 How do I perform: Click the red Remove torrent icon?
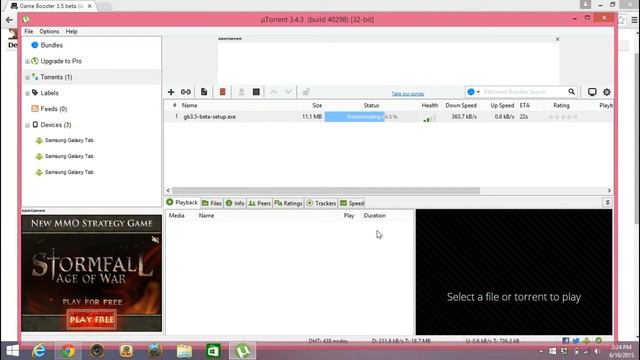pyautogui.click(x=222, y=92)
